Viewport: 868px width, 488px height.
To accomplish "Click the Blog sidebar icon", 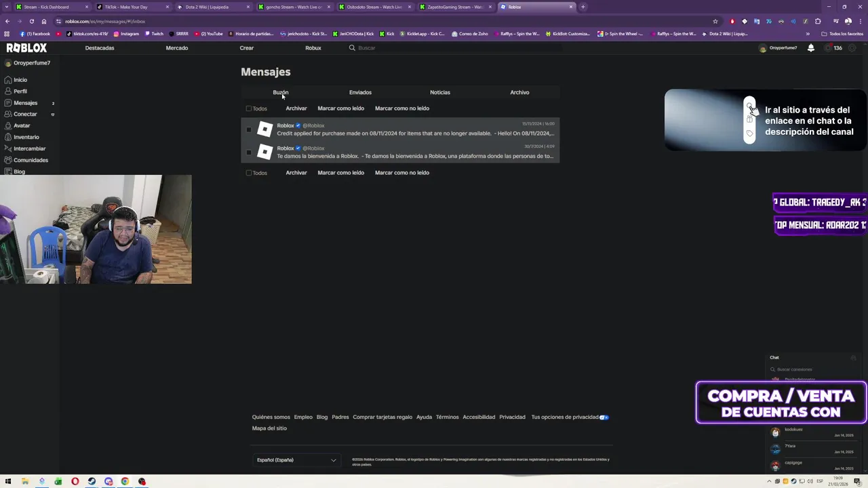I will 8,171.
